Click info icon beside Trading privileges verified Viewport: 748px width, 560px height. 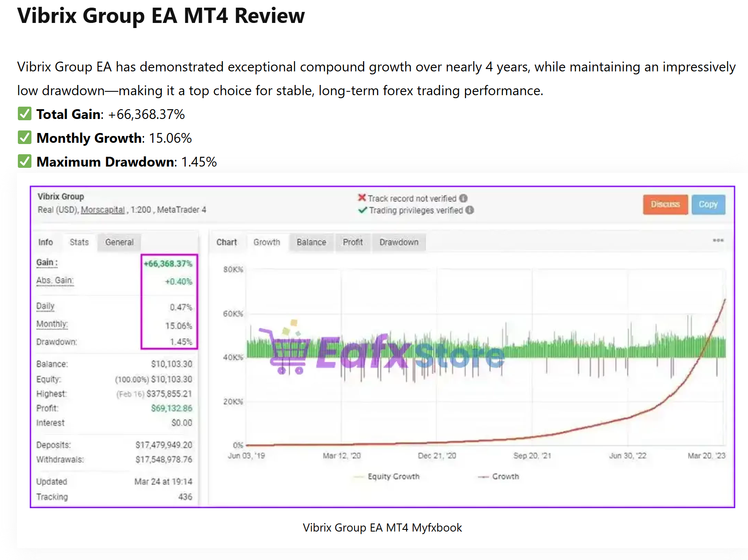470,210
